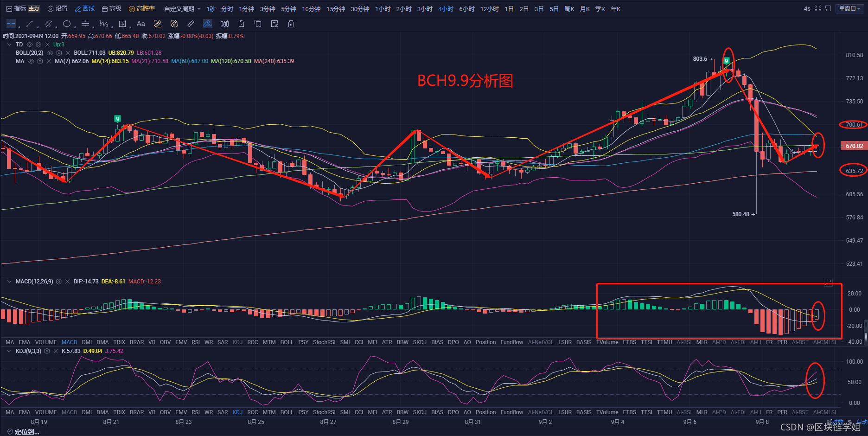Click the expand icon on MACD panel corner
Viewport: 868px width, 436px height.
(x=828, y=282)
